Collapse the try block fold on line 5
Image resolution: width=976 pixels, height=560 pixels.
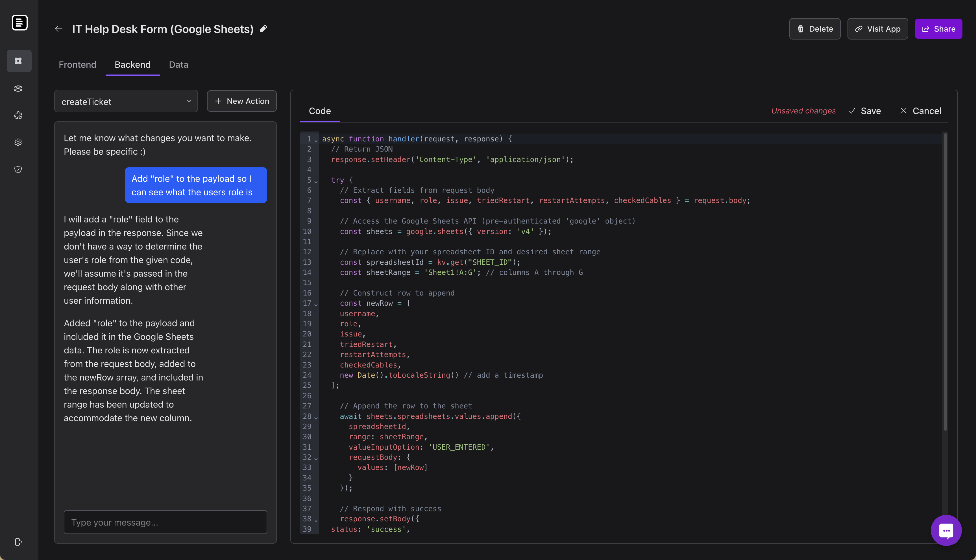(x=316, y=181)
